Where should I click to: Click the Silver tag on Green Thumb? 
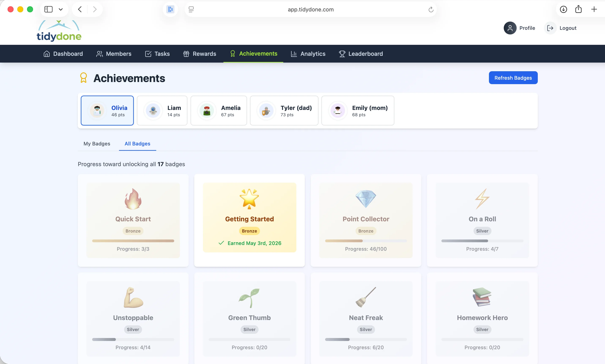pos(249,329)
